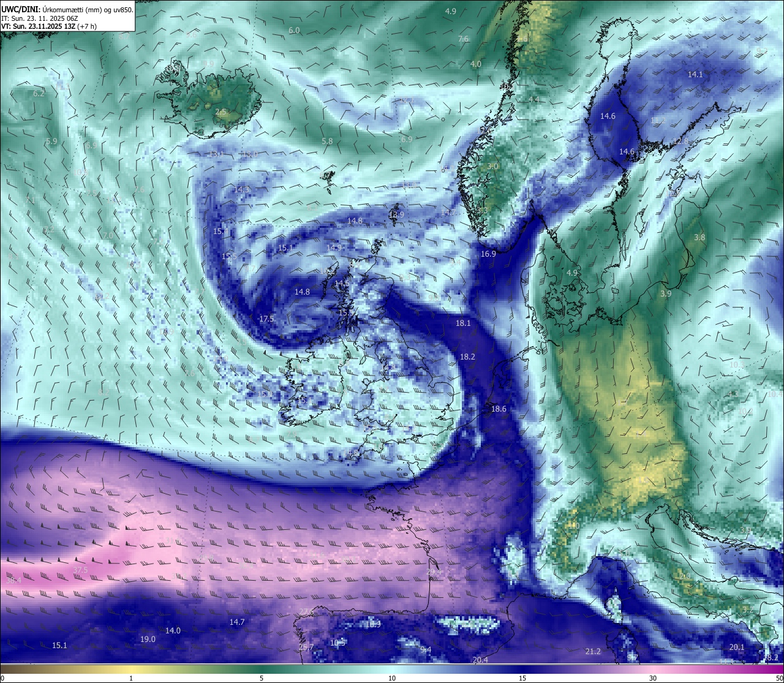Click the 4.4 value over Norway

(x=534, y=99)
